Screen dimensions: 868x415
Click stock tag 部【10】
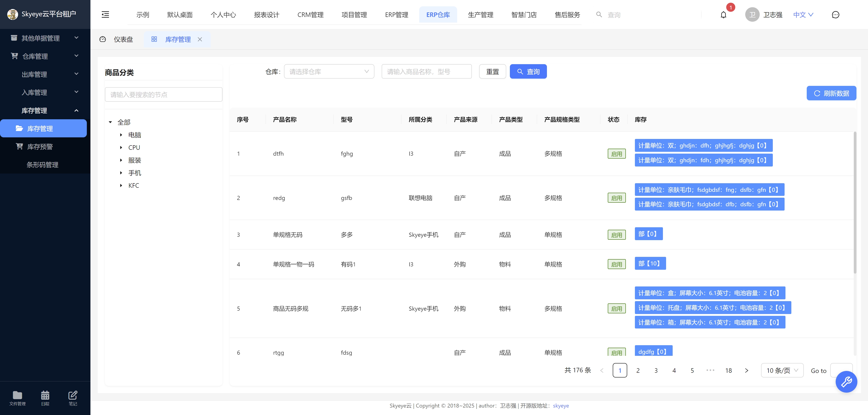[650, 263]
